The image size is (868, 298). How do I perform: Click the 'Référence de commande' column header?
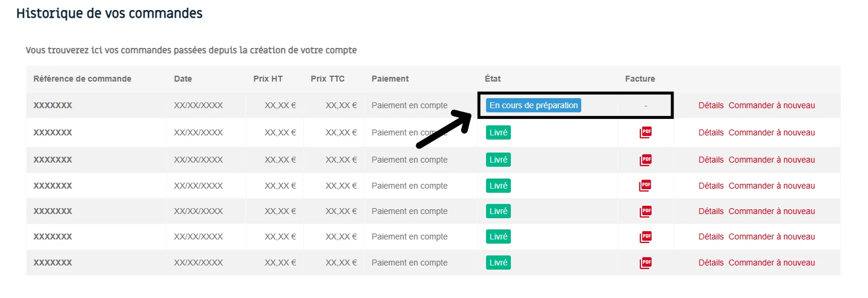(82, 79)
